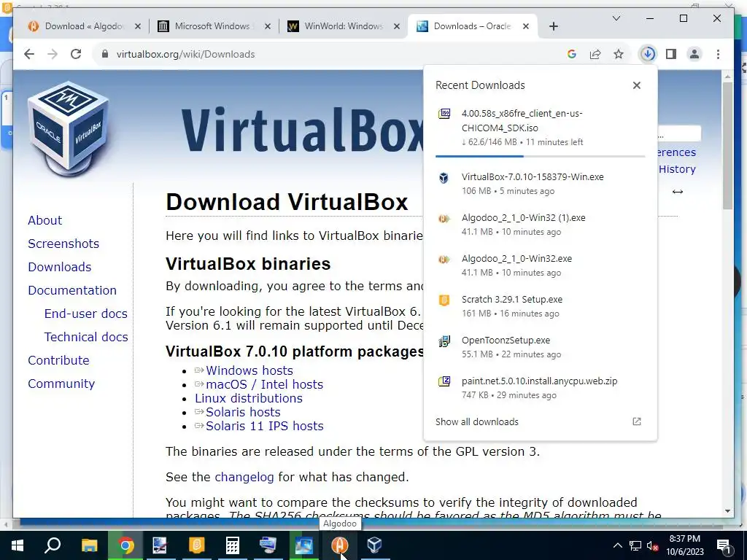The image size is (747, 560).
Task: Open the About sidebar link
Action: pyautogui.click(x=44, y=220)
